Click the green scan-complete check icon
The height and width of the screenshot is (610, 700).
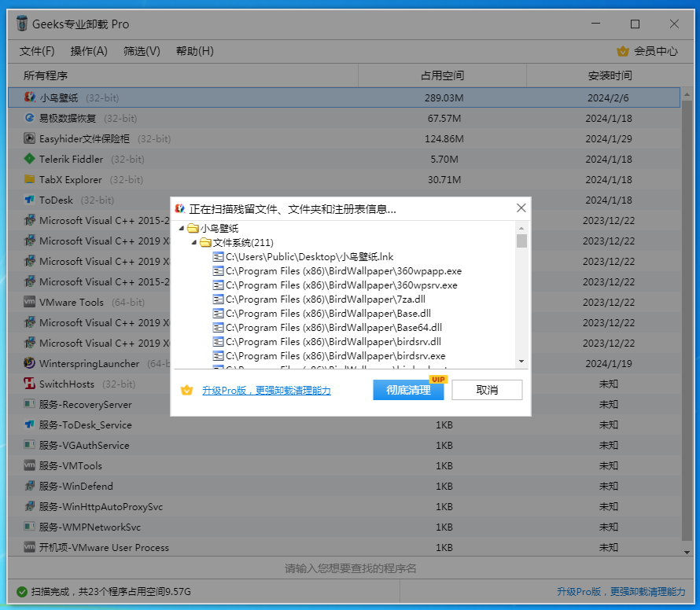[x=22, y=592]
